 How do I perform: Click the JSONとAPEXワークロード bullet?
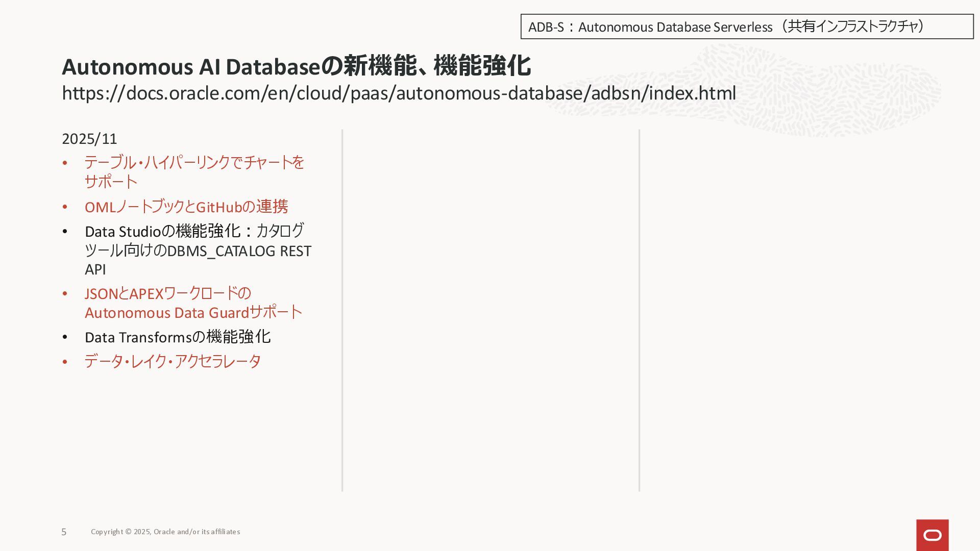click(167, 293)
